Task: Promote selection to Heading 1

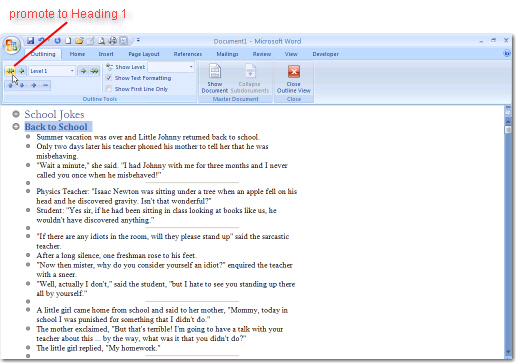Action: point(10,71)
